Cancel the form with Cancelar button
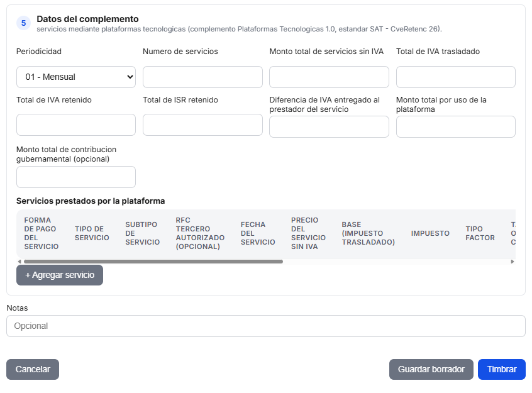The image size is (532, 393). [x=33, y=369]
